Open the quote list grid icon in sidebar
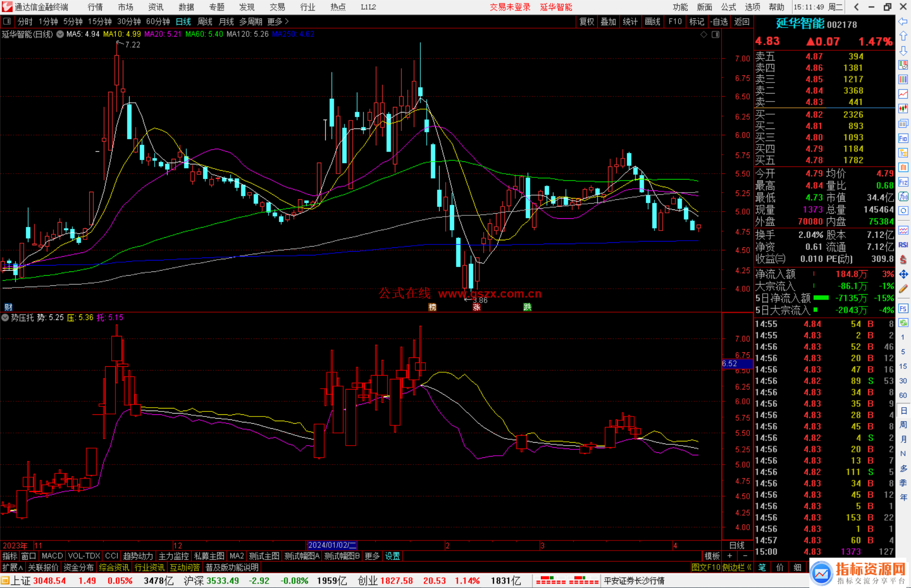The image size is (911, 588). click(903, 79)
